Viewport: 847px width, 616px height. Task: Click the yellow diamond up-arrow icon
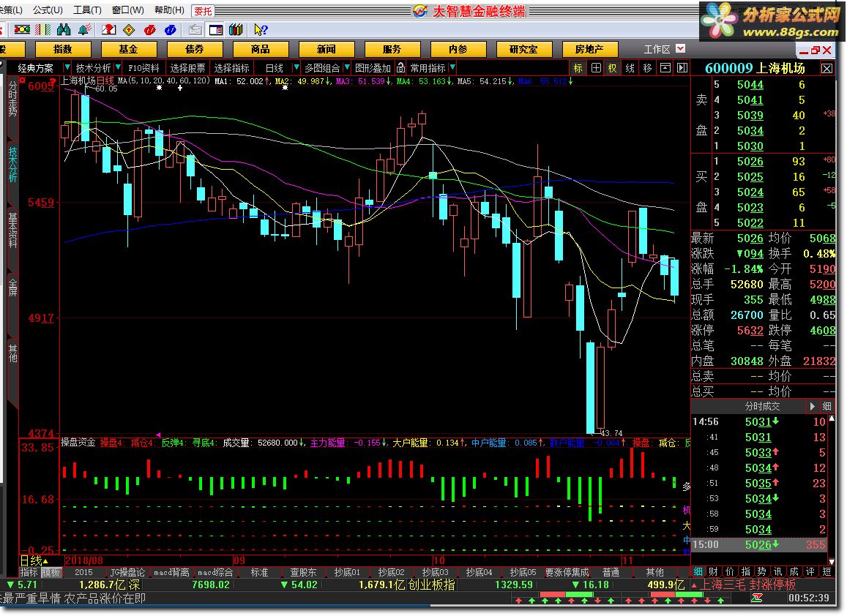click(x=129, y=29)
